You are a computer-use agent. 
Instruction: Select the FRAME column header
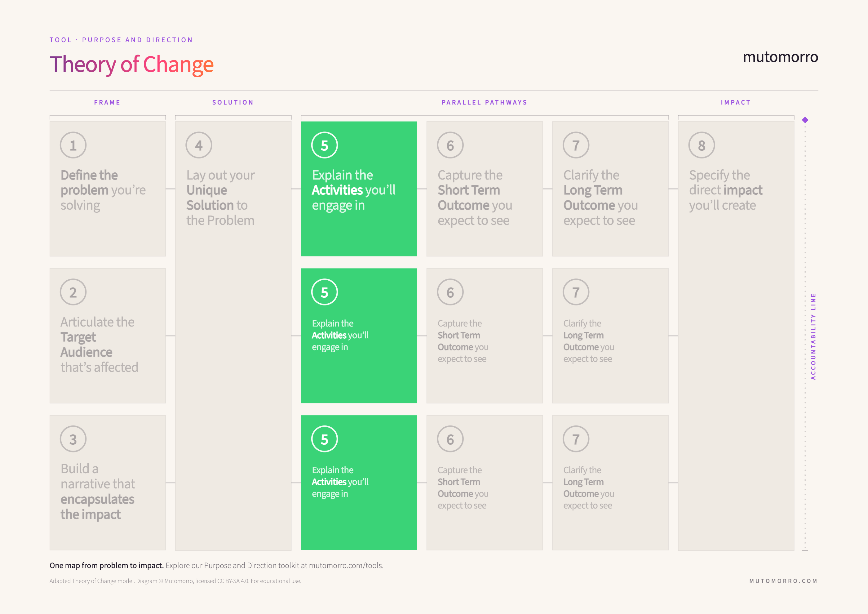107,102
